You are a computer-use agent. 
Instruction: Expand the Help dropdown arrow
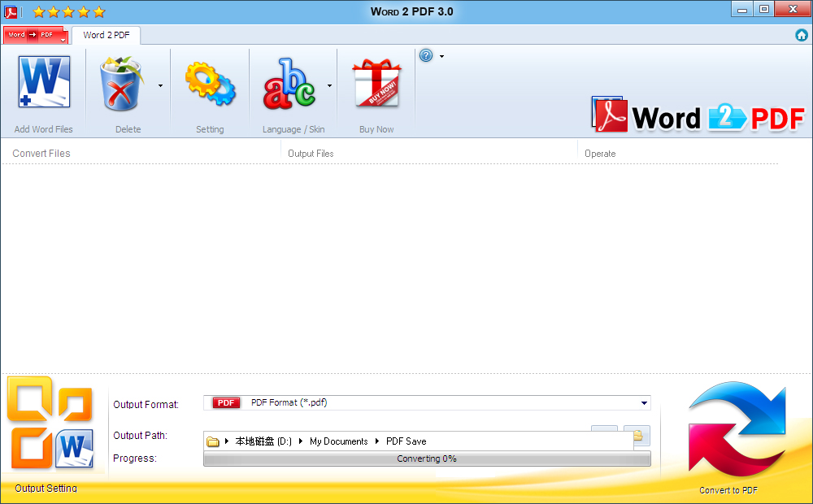[441, 56]
